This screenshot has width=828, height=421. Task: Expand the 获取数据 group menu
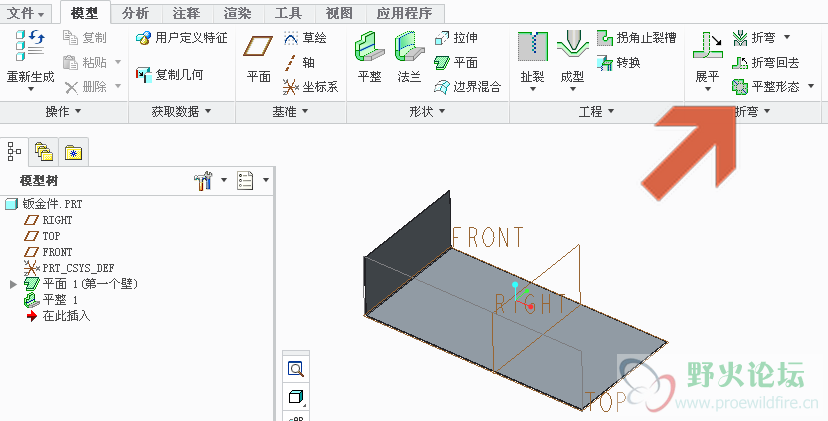pyautogui.click(x=181, y=111)
